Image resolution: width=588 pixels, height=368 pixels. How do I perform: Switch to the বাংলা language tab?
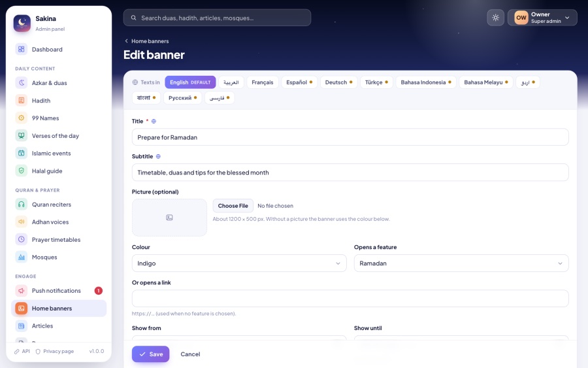(146, 98)
